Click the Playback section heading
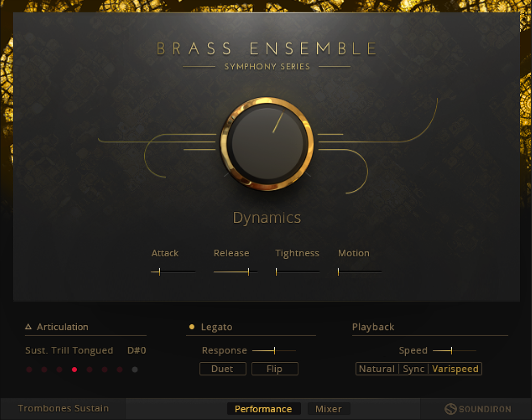Screen dimensions: 532x420 [373, 327]
